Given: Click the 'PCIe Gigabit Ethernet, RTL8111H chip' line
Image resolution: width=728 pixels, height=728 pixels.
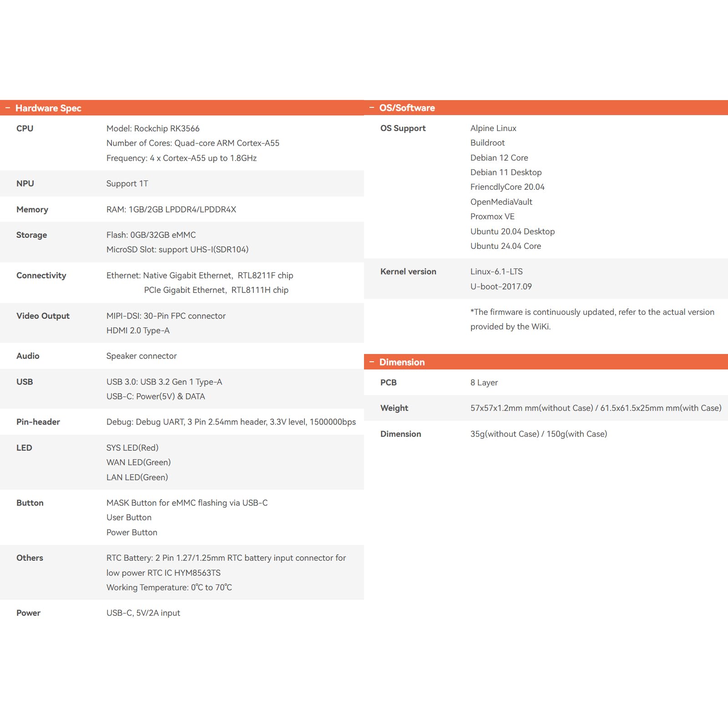Looking at the screenshot, I should tap(216, 290).
